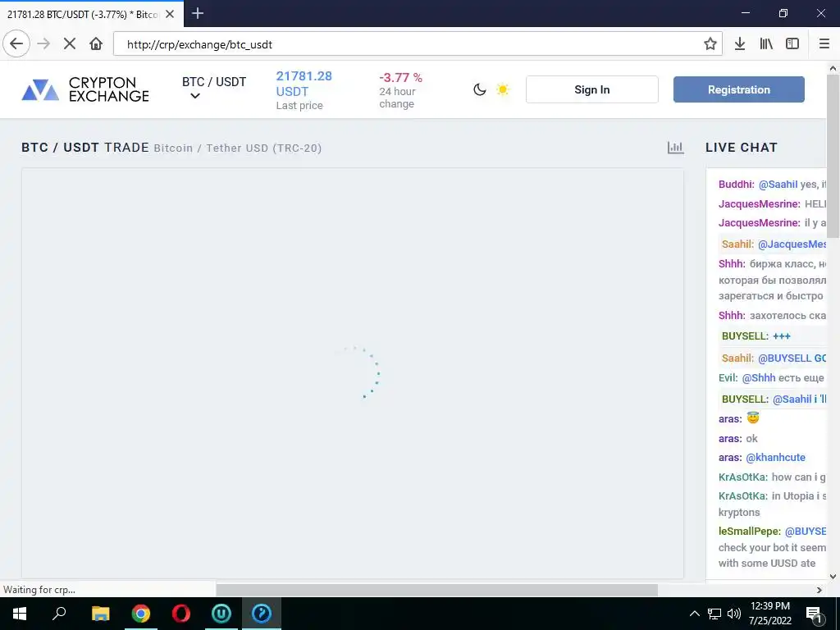Click the Registration button
Screen dimensions: 840x630
click(739, 89)
